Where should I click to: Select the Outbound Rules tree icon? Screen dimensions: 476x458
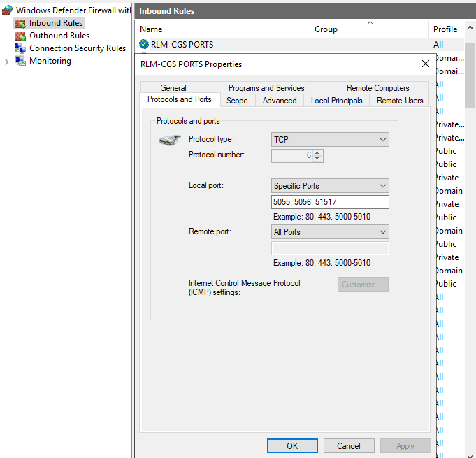(20, 36)
